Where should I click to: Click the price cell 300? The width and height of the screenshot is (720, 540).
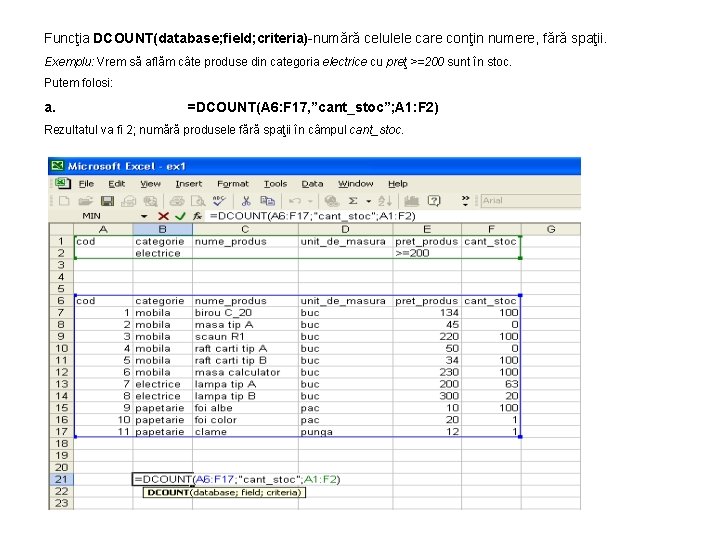pos(427,396)
